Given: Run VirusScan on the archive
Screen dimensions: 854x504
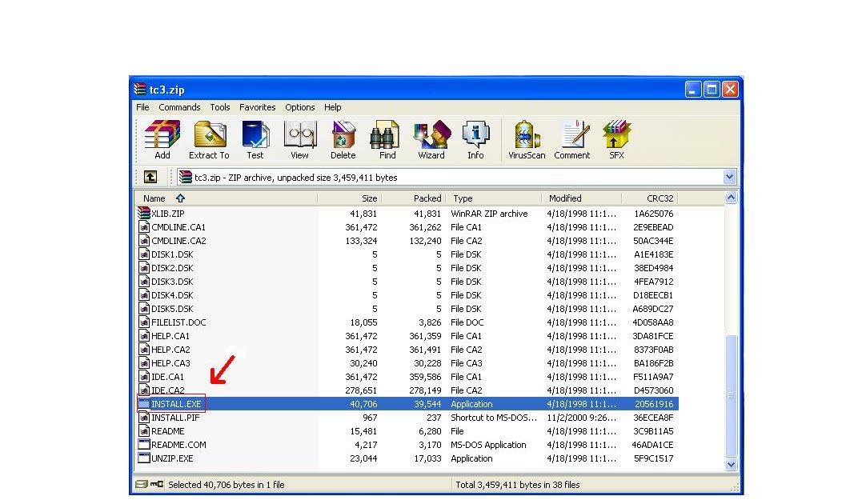Looking at the screenshot, I should click(x=527, y=140).
